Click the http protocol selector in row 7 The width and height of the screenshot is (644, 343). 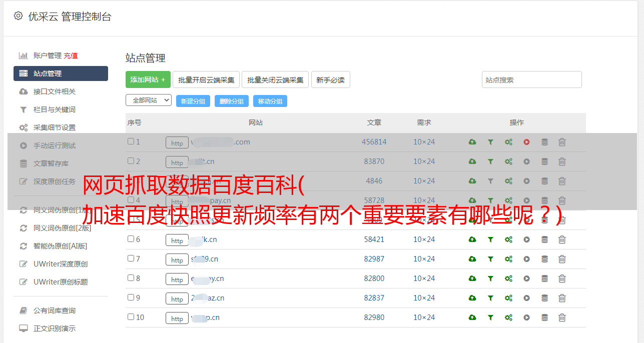click(x=177, y=259)
